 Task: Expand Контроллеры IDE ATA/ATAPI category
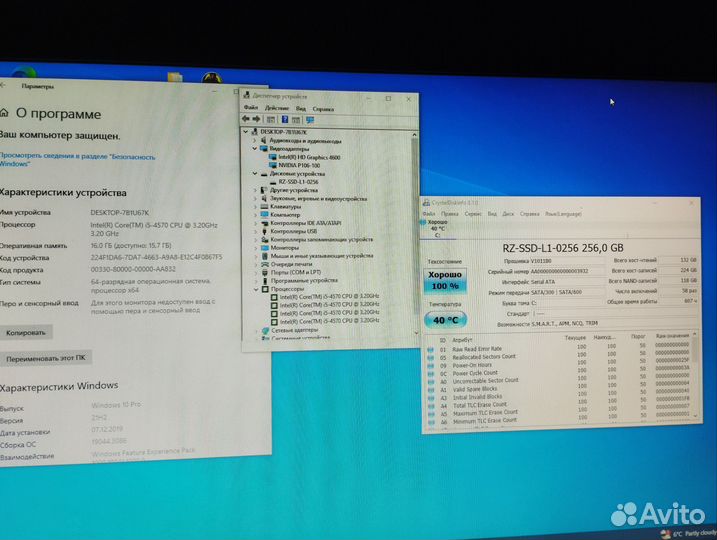pyautogui.click(x=255, y=223)
